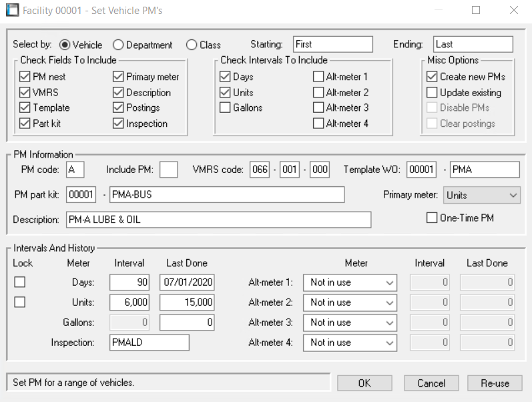532x402 pixels.
Task: Open the Alt-meter 3 meter dropdown
Action: coord(350,323)
